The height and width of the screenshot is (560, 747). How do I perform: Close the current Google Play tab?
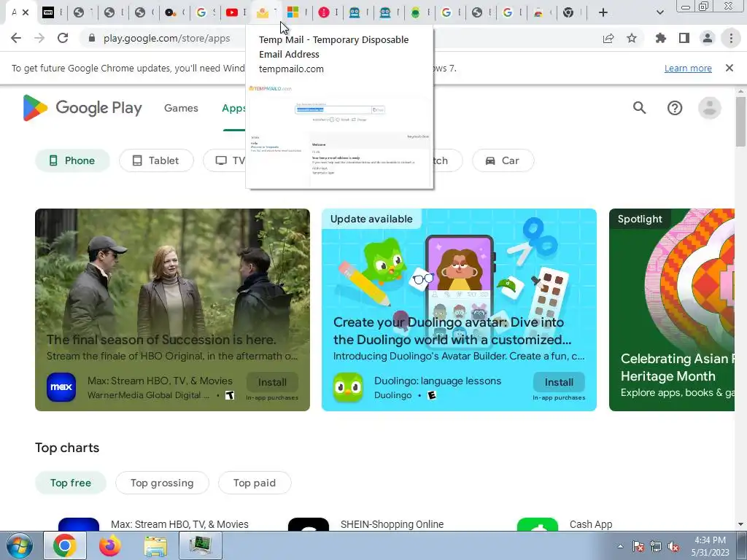tap(26, 12)
